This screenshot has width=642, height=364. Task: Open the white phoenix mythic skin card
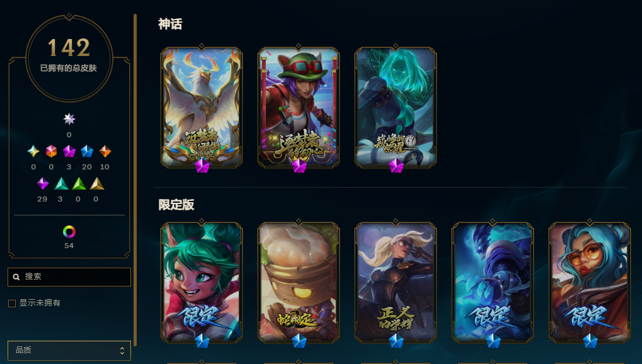[x=202, y=108]
